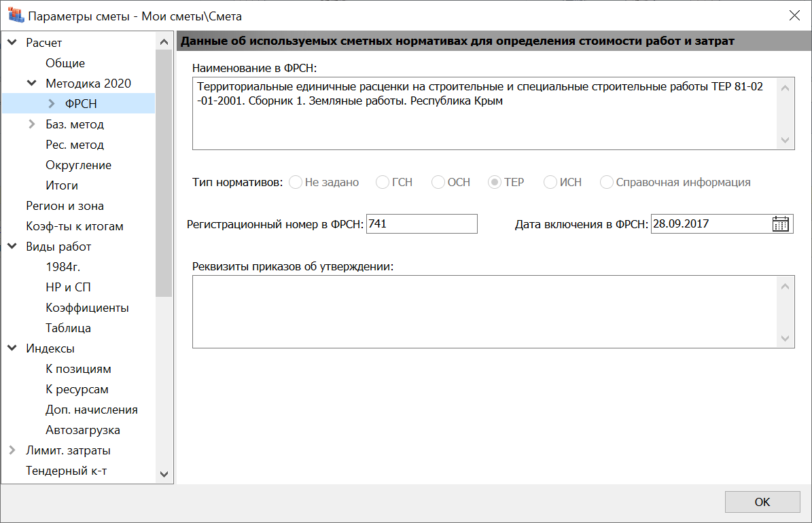The width and height of the screenshot is (812, 523).
Task: Open the Округление page
Action: (78, 165)
